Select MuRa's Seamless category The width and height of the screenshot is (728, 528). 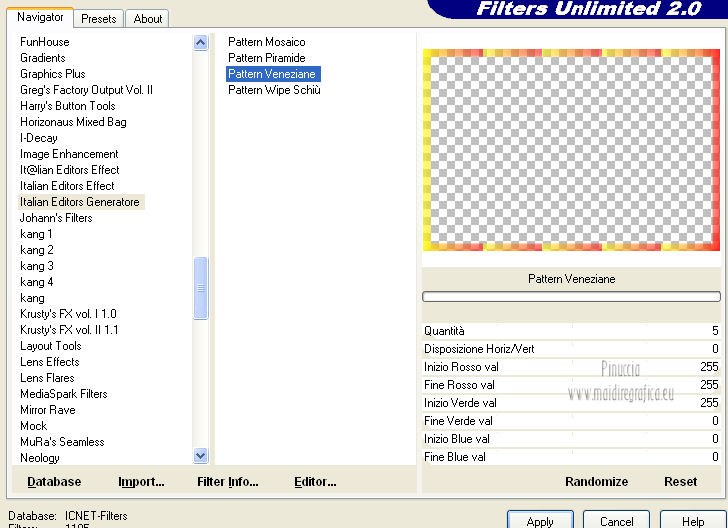click(62, 442)
